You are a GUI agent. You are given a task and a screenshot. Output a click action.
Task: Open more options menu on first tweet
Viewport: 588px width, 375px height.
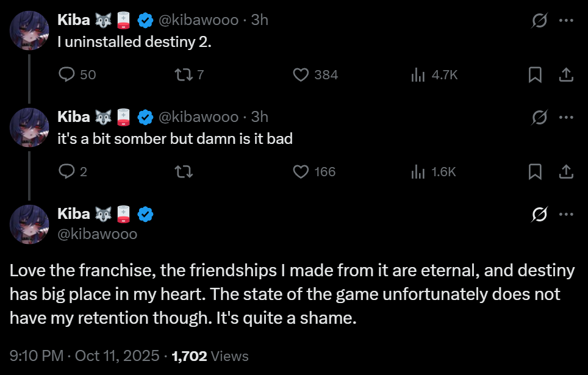(566, 20)
